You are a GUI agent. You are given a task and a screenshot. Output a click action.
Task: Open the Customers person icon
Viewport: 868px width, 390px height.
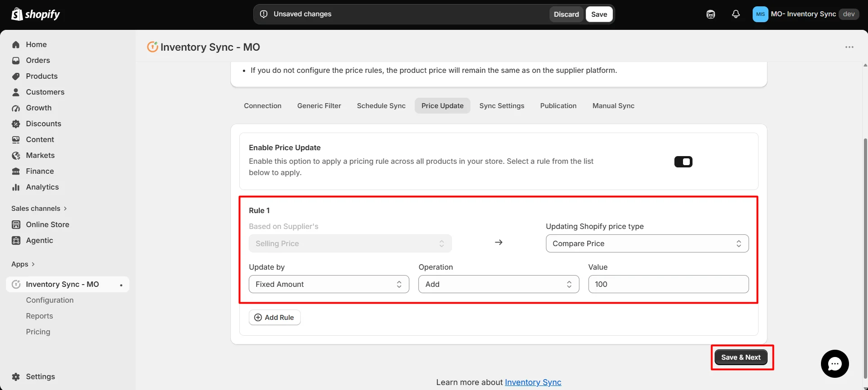click(16, 92)
